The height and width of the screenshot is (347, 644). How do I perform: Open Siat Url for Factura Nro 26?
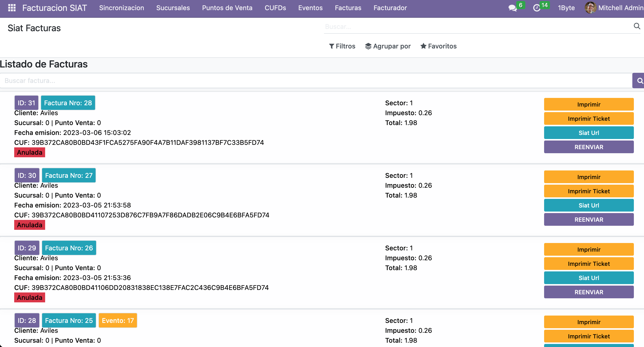click(588, 278)
